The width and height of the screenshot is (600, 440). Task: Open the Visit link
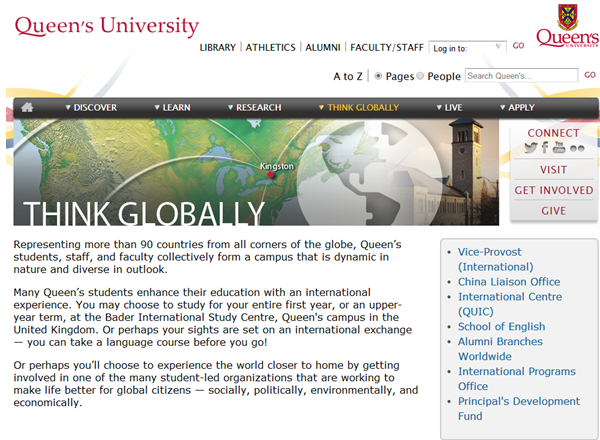point(553,170)
